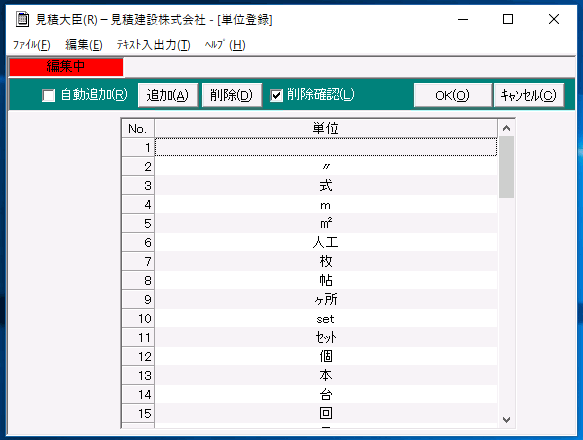583x440 pixels.
Task: Open the 編集(E) menu
Action: (x=84, y=45)
